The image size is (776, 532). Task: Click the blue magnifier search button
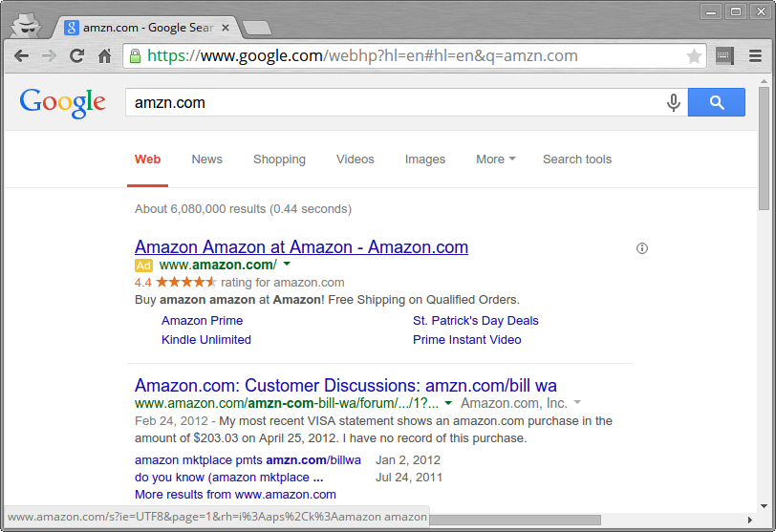tap(716, 103)
